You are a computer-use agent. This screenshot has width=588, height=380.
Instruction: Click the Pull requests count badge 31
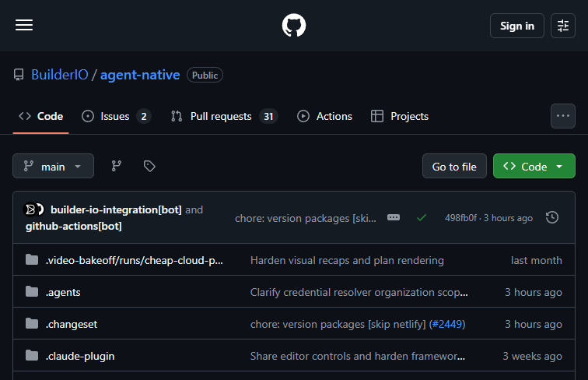point(268,116)
